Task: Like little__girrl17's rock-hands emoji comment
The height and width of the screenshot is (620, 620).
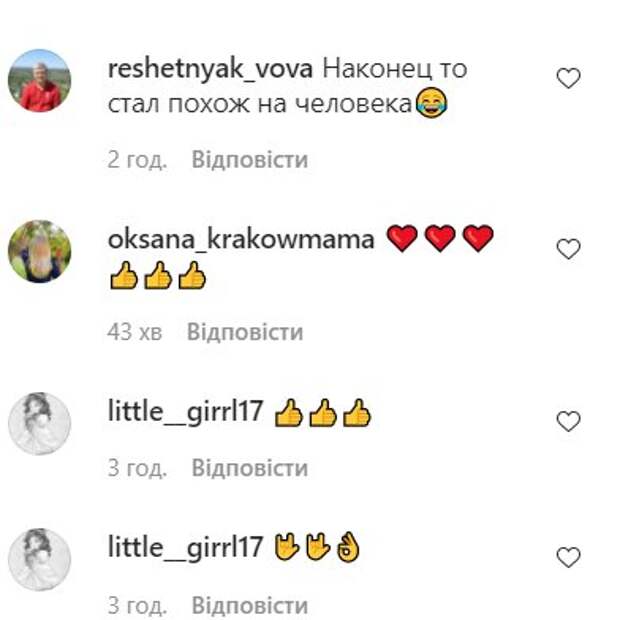Action: [x=568, y=557]
